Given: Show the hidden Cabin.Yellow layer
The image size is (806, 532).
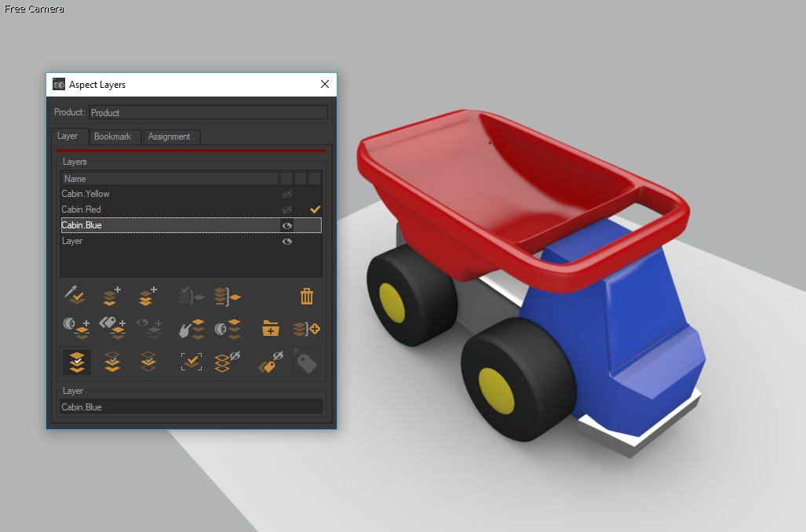Looking at the screenshot, I should [x=287, y=194].
